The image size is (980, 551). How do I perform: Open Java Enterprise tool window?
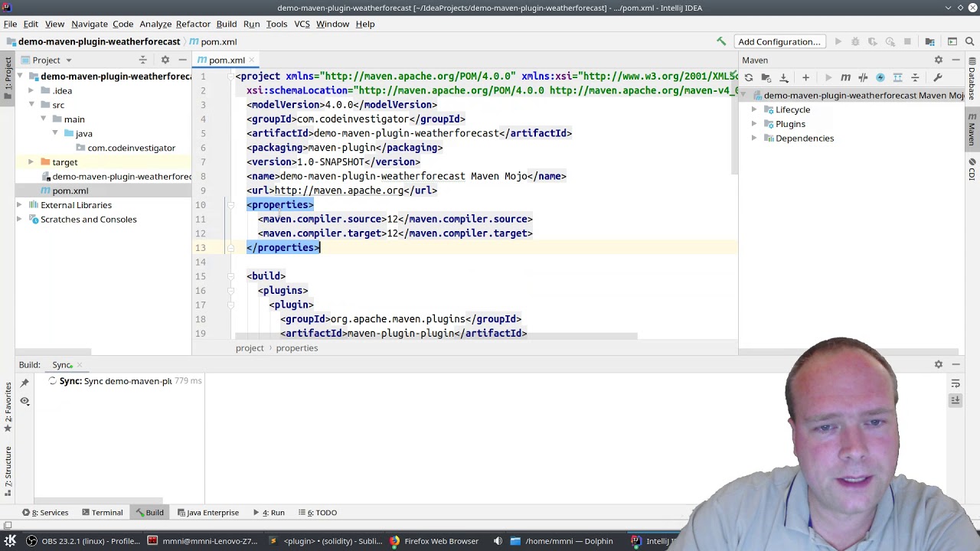coord(207,513)
